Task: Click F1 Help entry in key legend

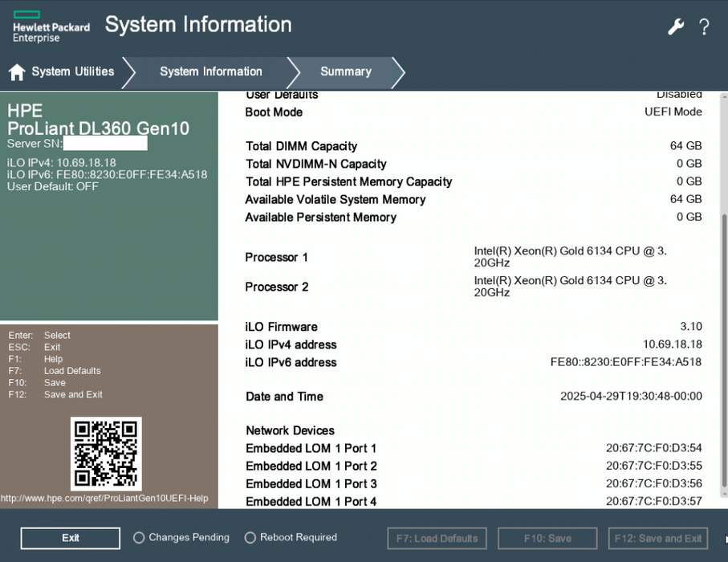Action: point(35,359)
